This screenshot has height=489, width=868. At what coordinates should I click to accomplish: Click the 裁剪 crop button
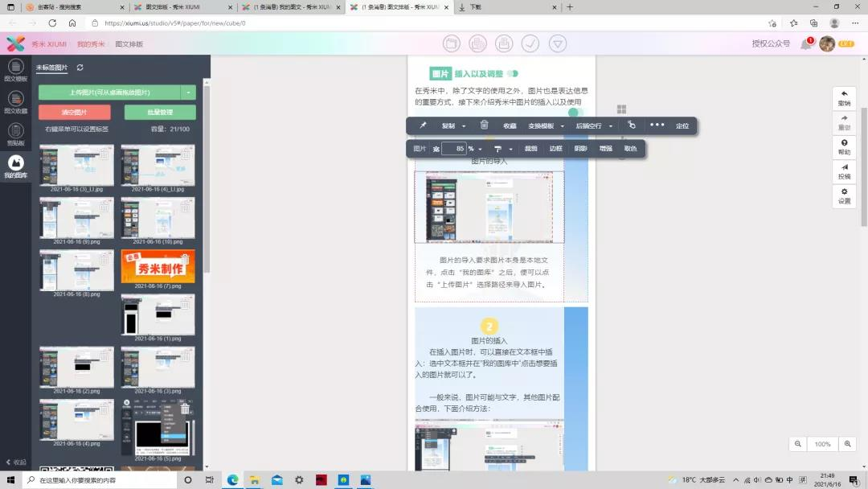click(x=531, y=149)
